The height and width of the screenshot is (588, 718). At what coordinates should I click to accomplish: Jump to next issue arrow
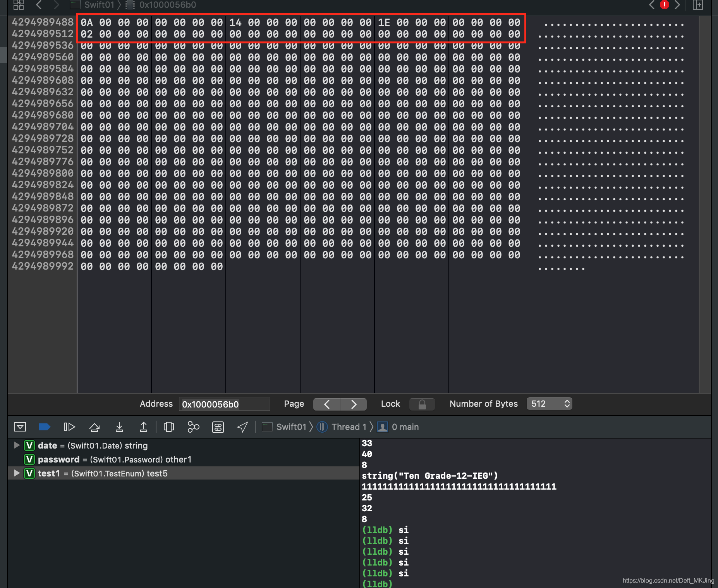677,5
